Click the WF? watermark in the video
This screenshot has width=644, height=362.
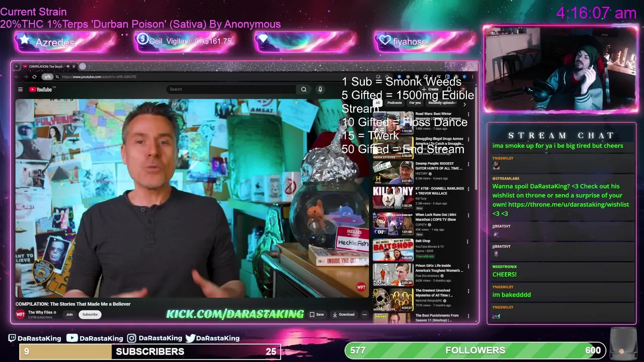pyautogui.click(x=361, y=288)
